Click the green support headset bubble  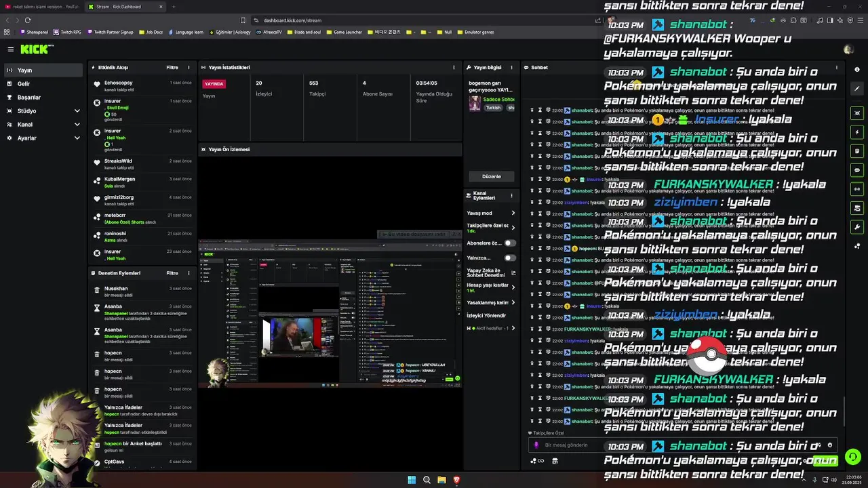[853, 457]
